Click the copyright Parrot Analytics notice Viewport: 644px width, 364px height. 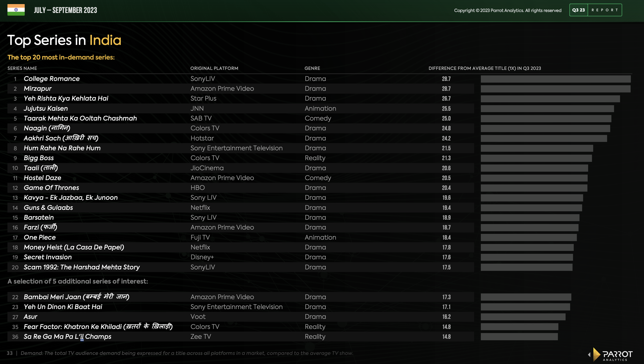click(507, 10)
